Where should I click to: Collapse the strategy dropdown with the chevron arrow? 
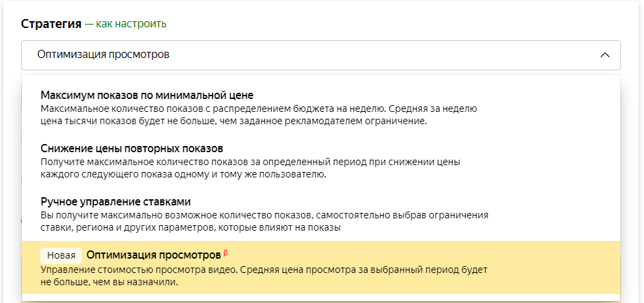[604, 55]
